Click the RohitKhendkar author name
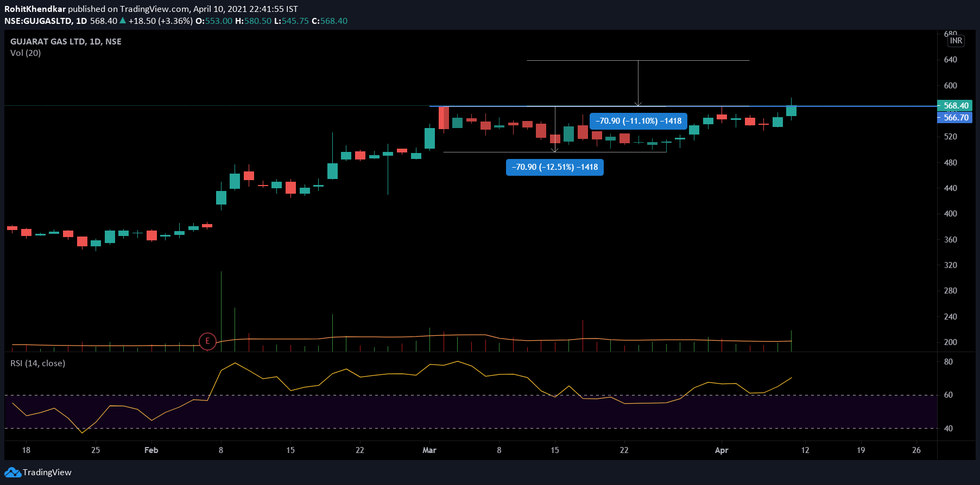 click(x=35, y=9)
